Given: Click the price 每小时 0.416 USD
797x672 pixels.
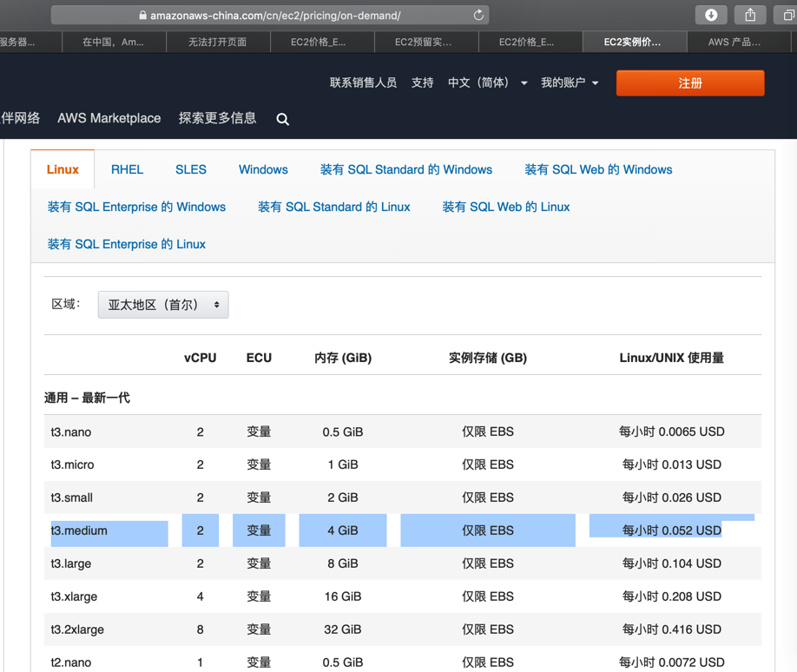Looking at the screenshot, I should [671, 629].
